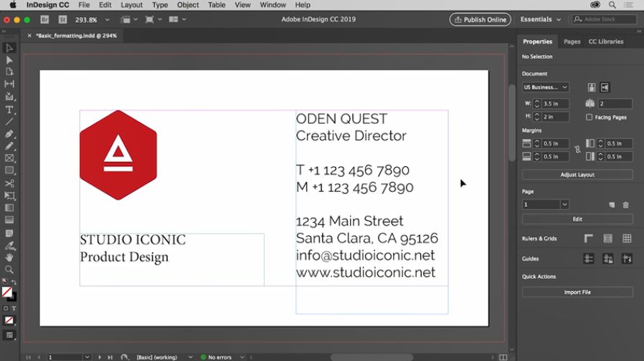Expand the Essentials workspace switcher
Screen dimensions: 644x361
(540, 20)
